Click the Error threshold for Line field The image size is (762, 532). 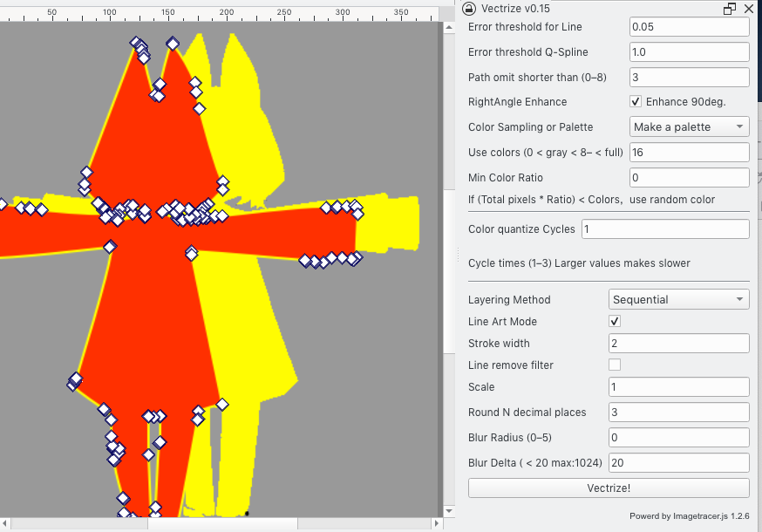(689, 27)
